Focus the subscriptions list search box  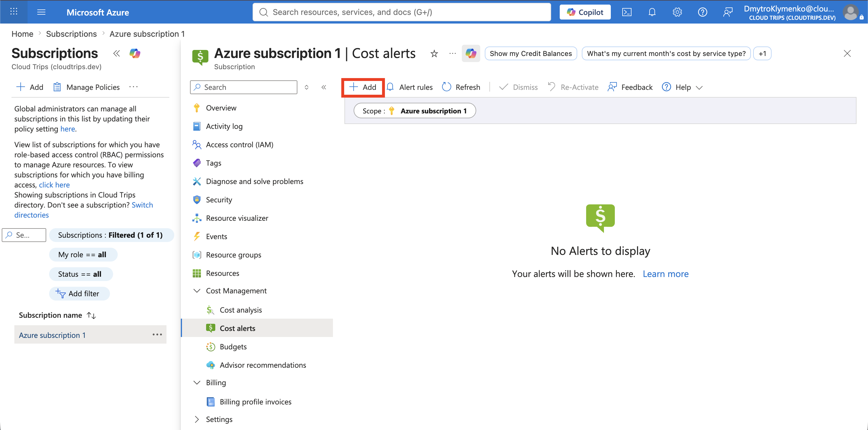tap(24, 235)
